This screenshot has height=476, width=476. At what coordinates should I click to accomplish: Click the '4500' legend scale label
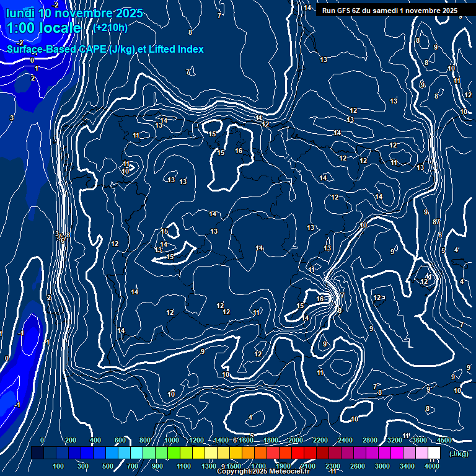point(444,440)
